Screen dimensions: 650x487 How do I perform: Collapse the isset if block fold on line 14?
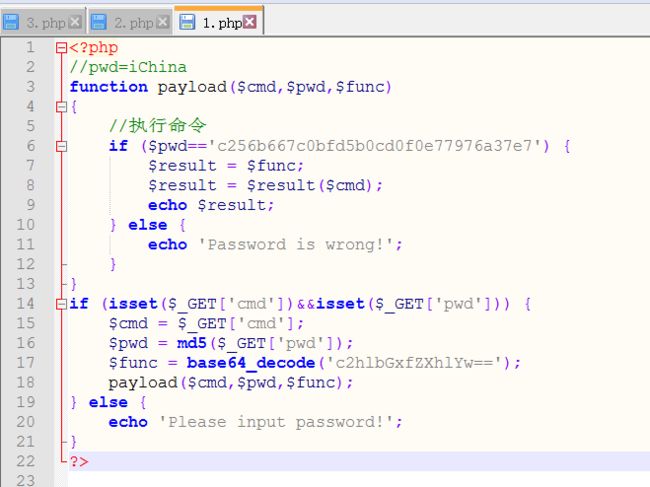(x=61, y=305)
